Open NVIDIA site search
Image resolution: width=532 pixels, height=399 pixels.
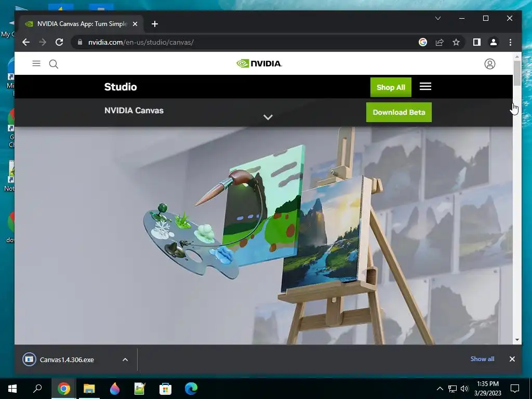(x=54, y=64)
